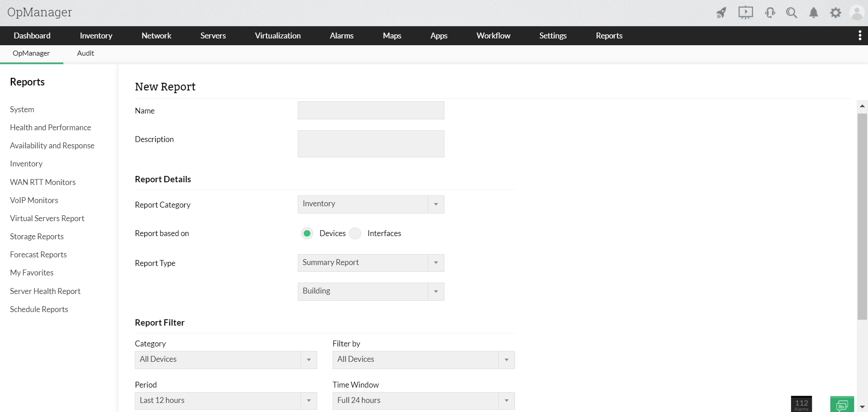This screenshot has height=412, width=868.
Task: Open Schedule Reports in sidebar
Action: pos(39,309)
